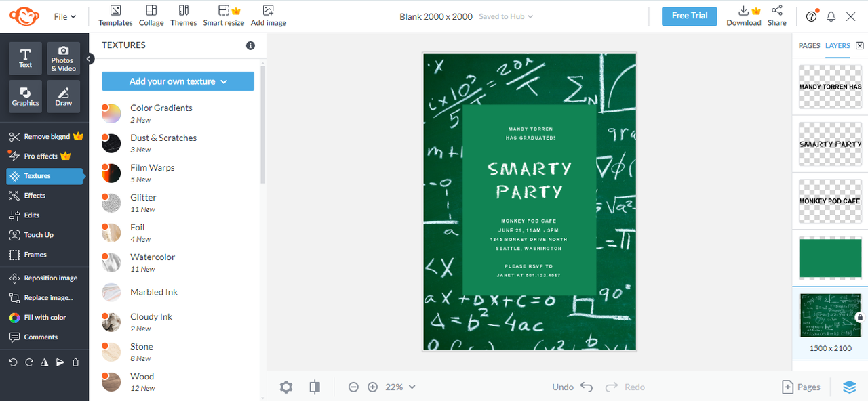Close the layers panel

(x=860, y=45)
